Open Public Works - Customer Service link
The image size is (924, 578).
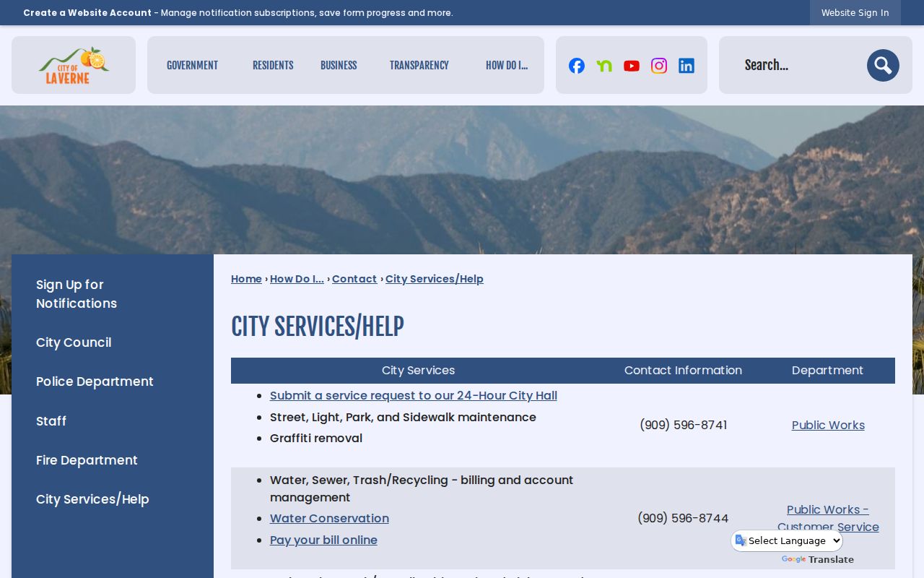828,518
